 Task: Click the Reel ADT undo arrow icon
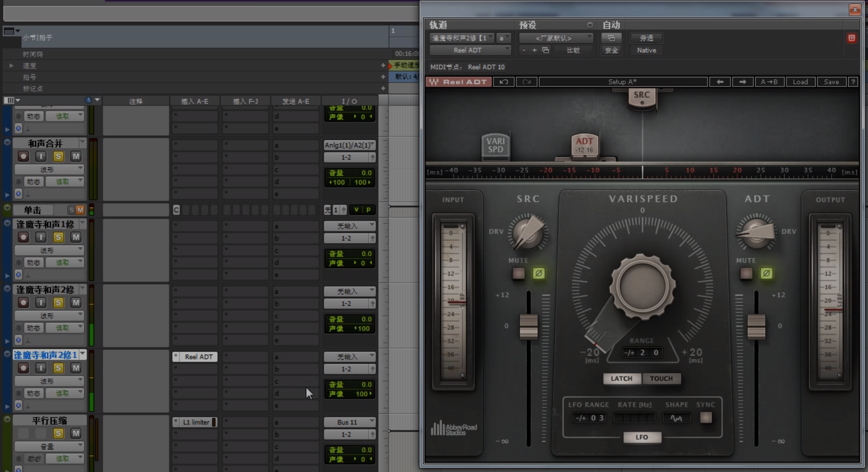[x=503, y=82]
